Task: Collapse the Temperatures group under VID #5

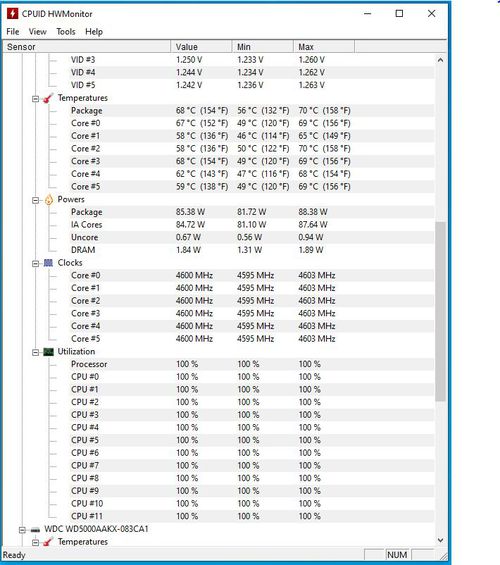Action: coord(35,99)
